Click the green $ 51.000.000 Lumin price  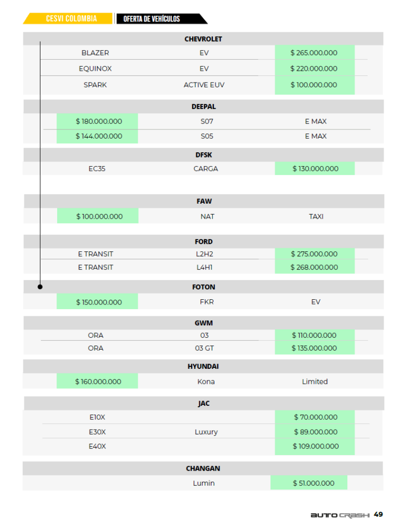tap(309, 483)
